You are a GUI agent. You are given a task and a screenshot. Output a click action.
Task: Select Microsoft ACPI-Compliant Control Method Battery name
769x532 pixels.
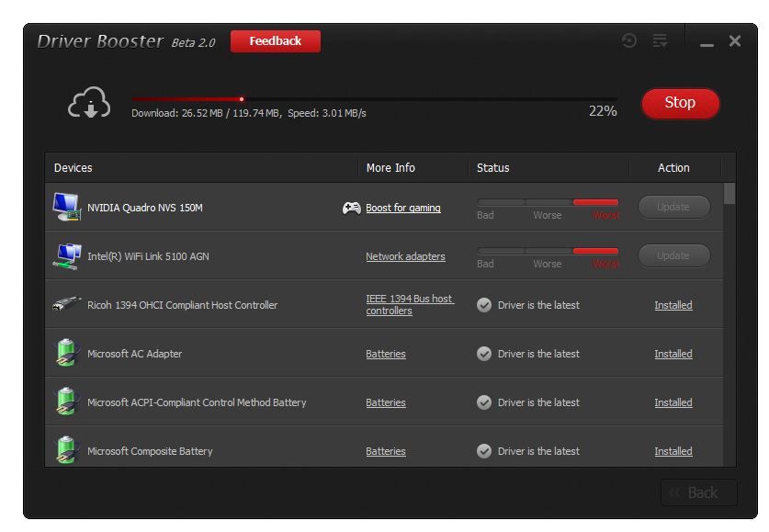197,402
